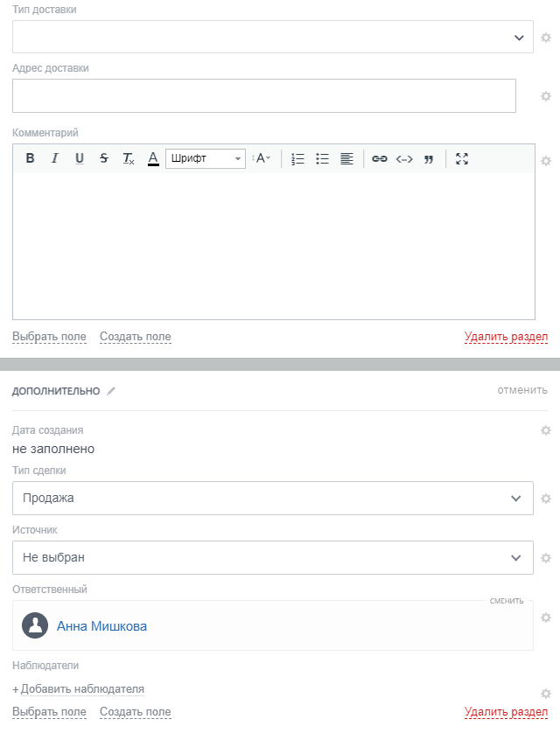The image size is (560, 733).
Task: Expand the Тип доставки dropdown
Action: tap(272, 37)
